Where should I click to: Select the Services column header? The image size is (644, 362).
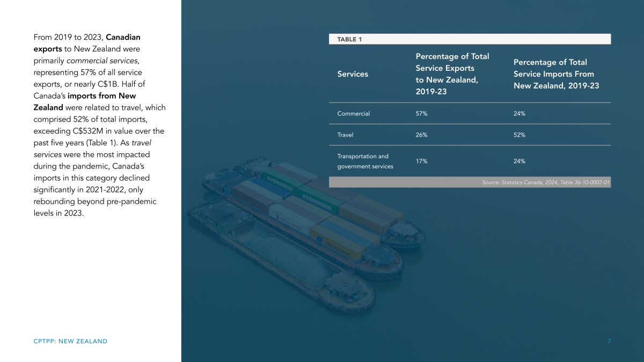[x=353, y=74]
